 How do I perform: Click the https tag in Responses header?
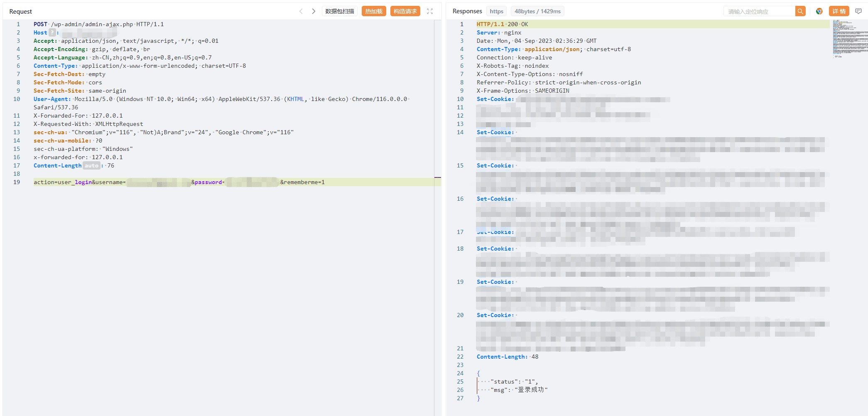(x=496, y=11)
